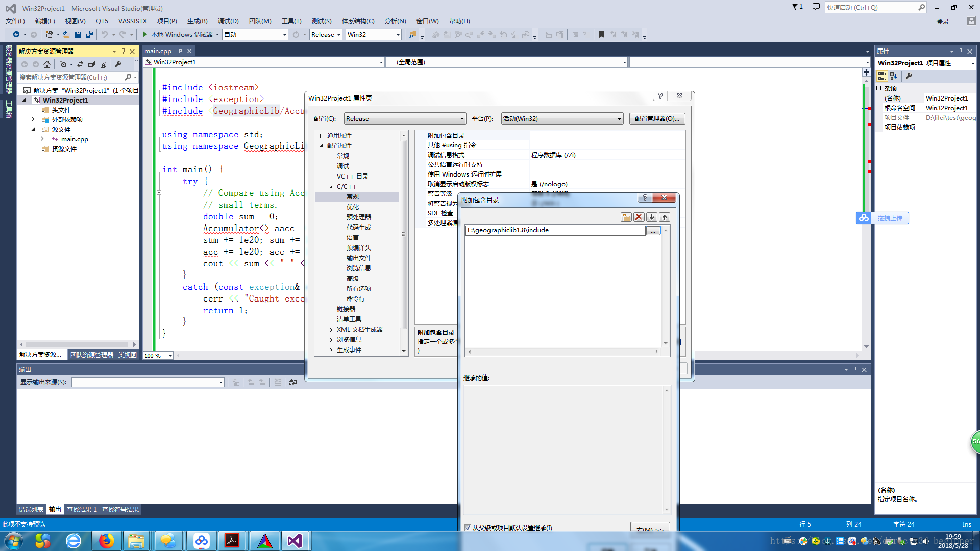This screenshot has width=980, height=551.
Task: Expand the 清单工具 node
Action: coord(331,319)
